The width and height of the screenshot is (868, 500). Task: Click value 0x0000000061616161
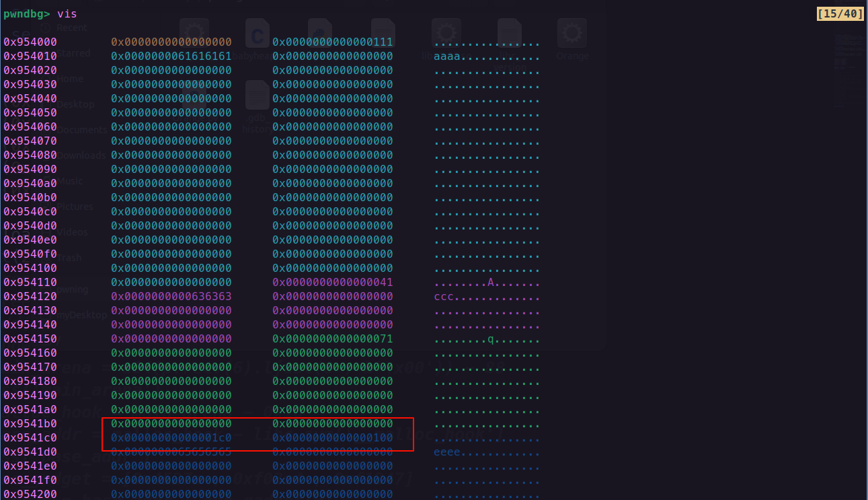[171, 56]
